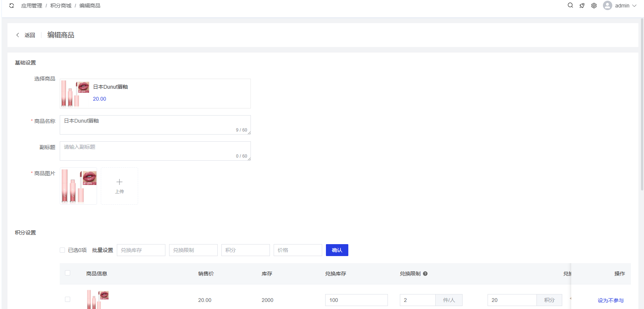644x309 pixels.
Task: Check the table header checkbox
Action: coord(68,273)
